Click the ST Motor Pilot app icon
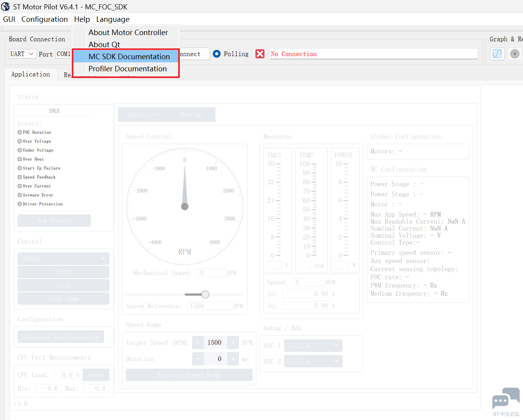Viewport: 523px width, 420px height. tap(5, 7)
